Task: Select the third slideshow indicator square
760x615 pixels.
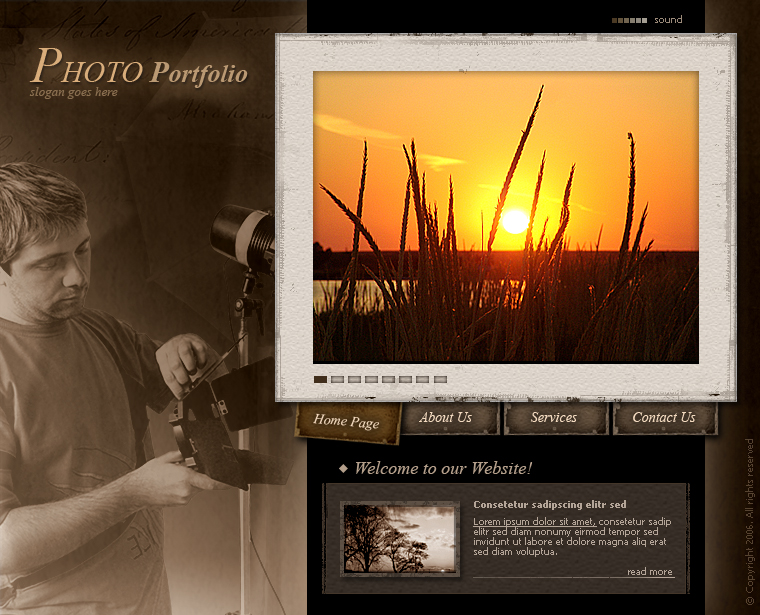Action: pyautogui.click(x=354, y=379)
